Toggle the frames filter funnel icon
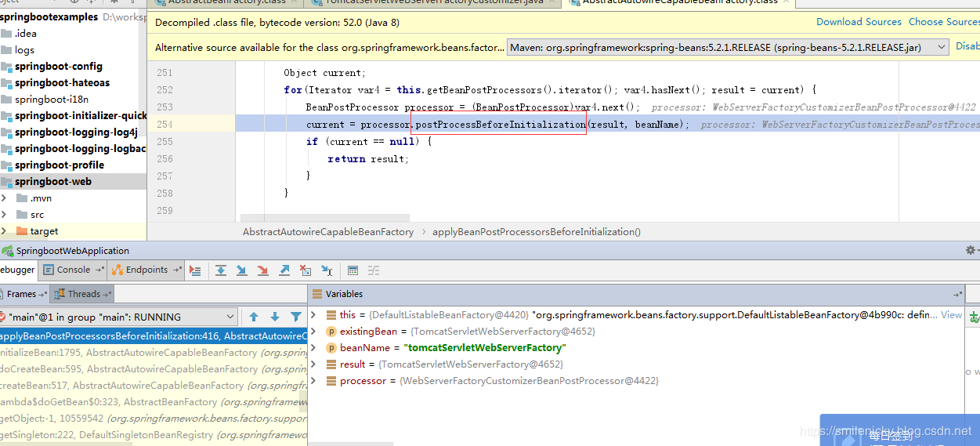Viewport: 980px width, 446px height. pyautogui.click(x=295, y=317)
